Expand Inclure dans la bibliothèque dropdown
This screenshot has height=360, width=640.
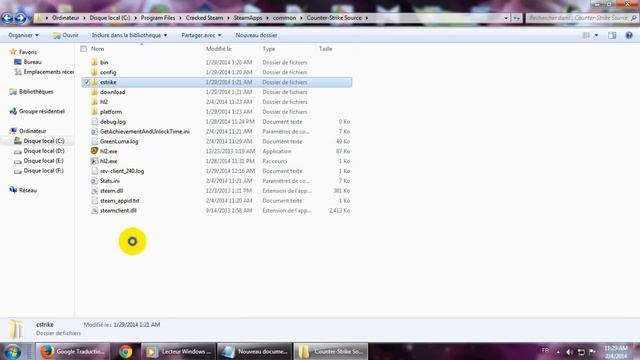(129, 36)
